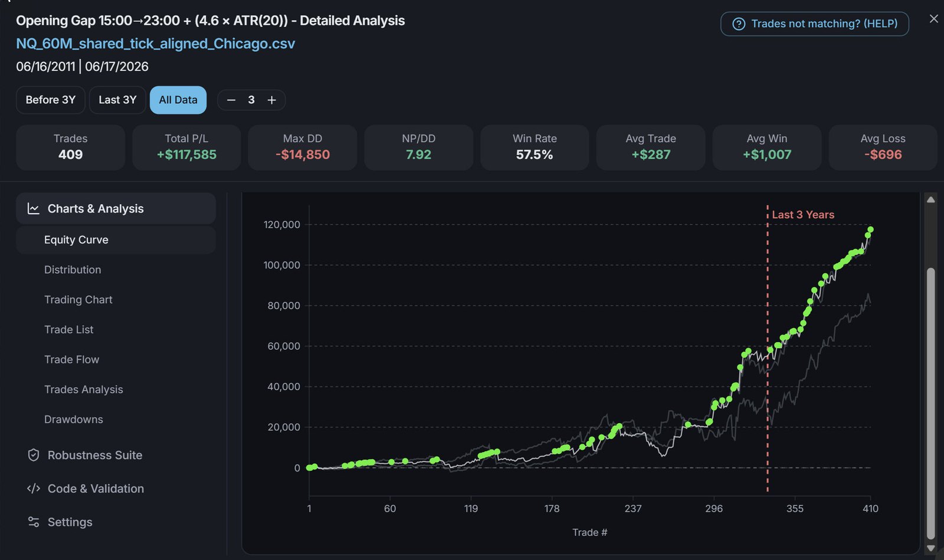The height and width of the screenshot is (560, 944).
Task: Click the Code & Validation brackets icon
Action: click(34, 489)
